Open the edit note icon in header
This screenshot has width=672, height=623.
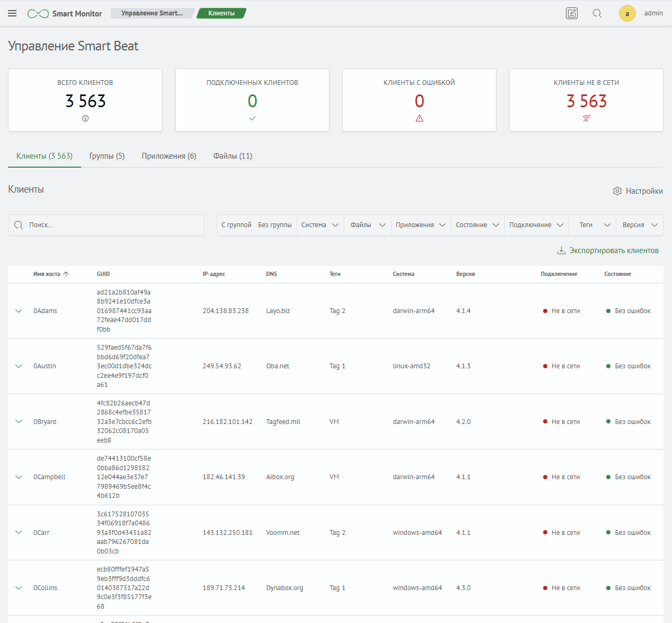(572, 13)
